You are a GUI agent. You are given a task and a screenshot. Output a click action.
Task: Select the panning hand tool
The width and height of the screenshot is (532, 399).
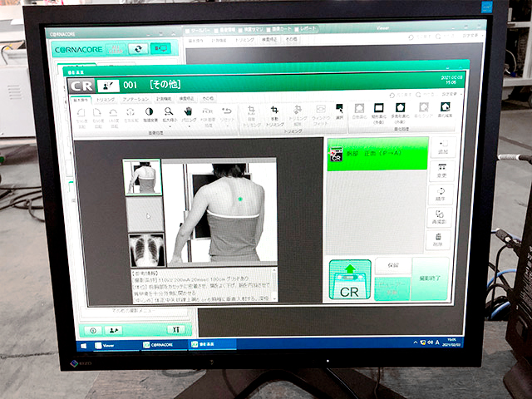click(x=188, y=111)
